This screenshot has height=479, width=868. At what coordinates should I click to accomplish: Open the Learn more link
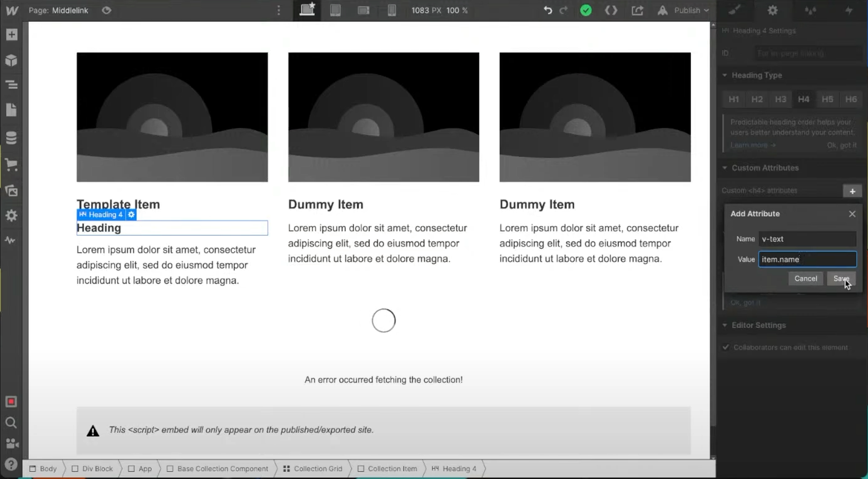tap(753, 145)
